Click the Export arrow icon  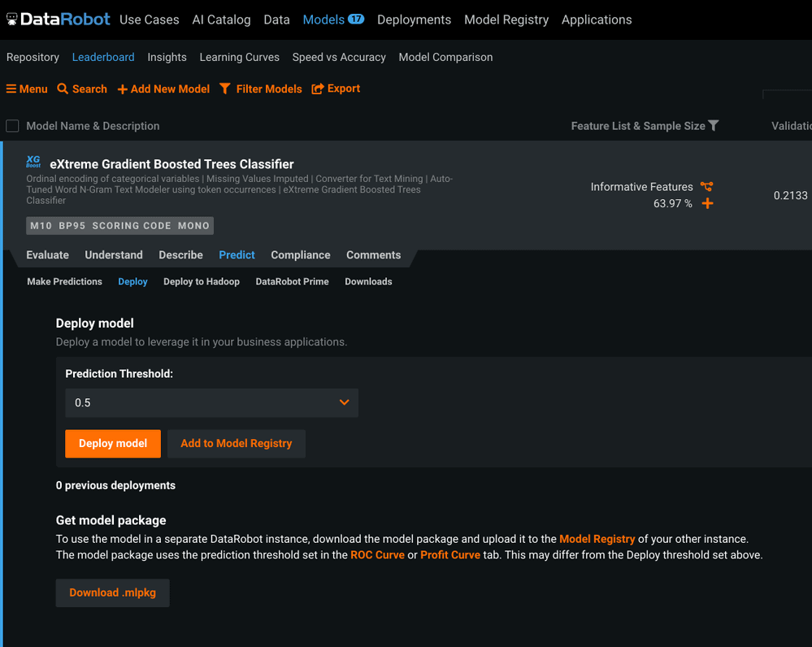tap(318, 89)
